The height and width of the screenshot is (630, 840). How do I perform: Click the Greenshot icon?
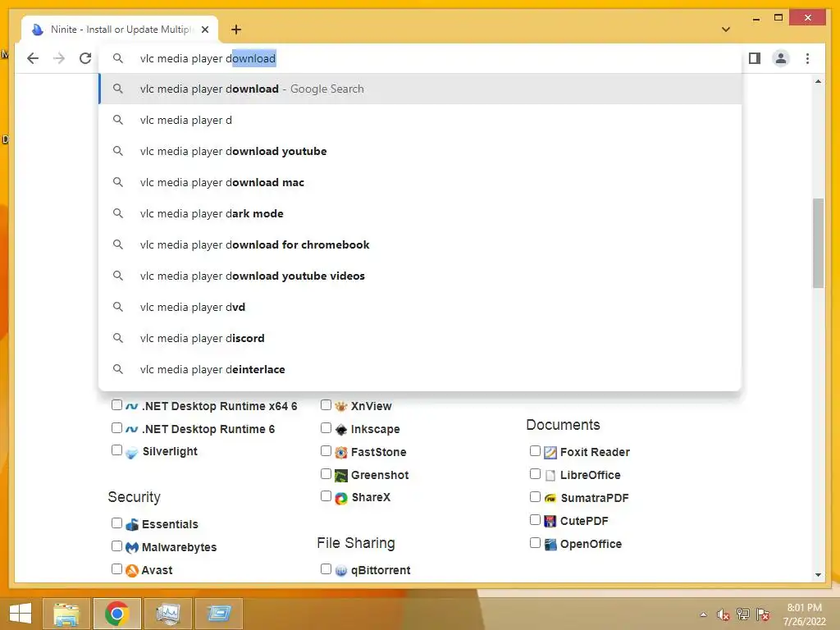coord(341,476)
